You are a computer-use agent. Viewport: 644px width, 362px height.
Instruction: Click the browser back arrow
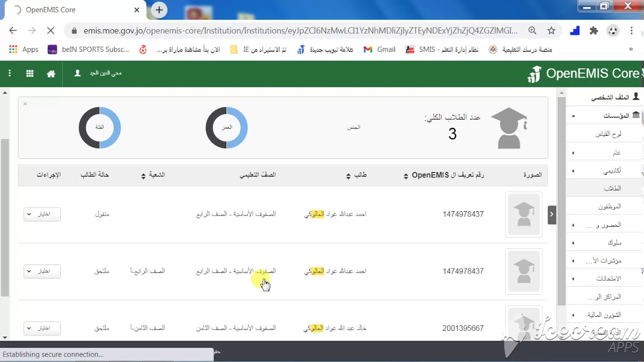(13, 31)
